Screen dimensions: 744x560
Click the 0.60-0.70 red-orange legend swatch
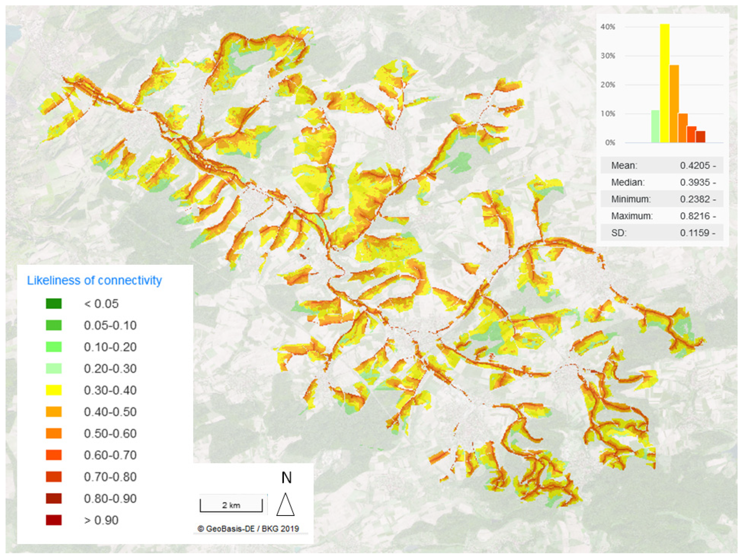[x=54, y=455]
